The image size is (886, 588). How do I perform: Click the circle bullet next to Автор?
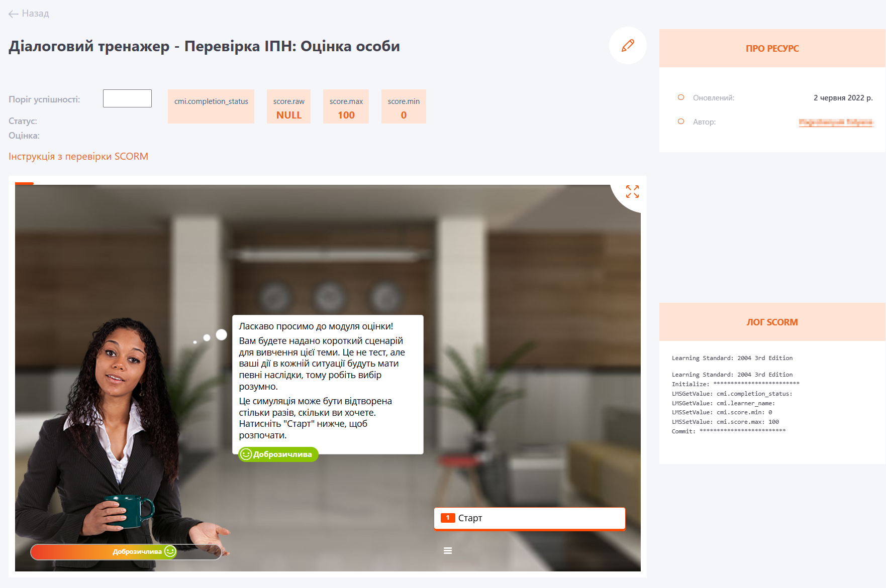681,122
